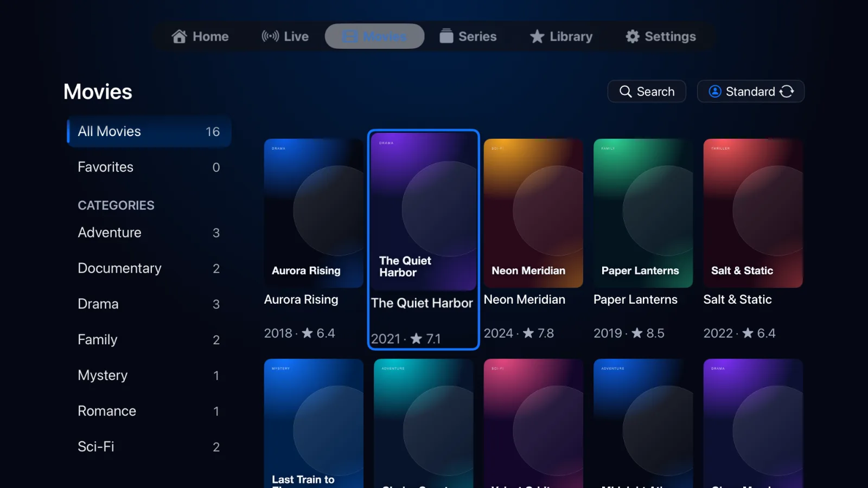Open The Quiet Harbor poster
Screen dimensions: 868x488
pos(423,212)
